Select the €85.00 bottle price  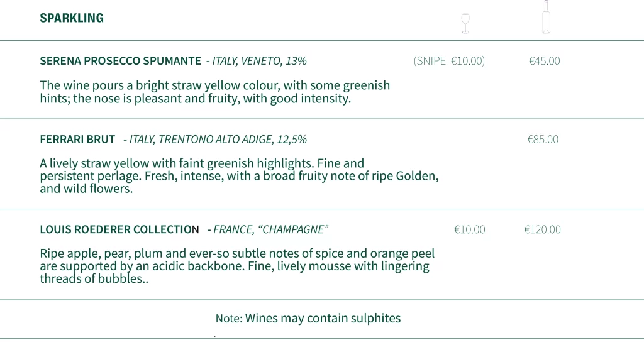click(543, 140)
